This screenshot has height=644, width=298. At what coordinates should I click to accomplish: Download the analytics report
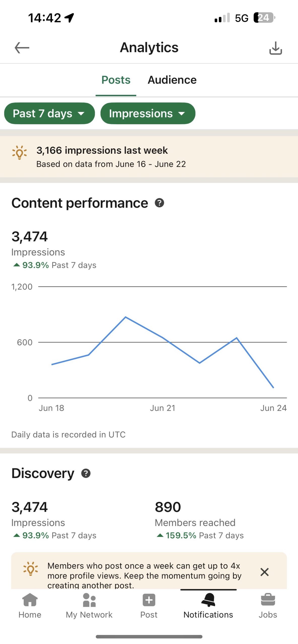pos(276,48)
